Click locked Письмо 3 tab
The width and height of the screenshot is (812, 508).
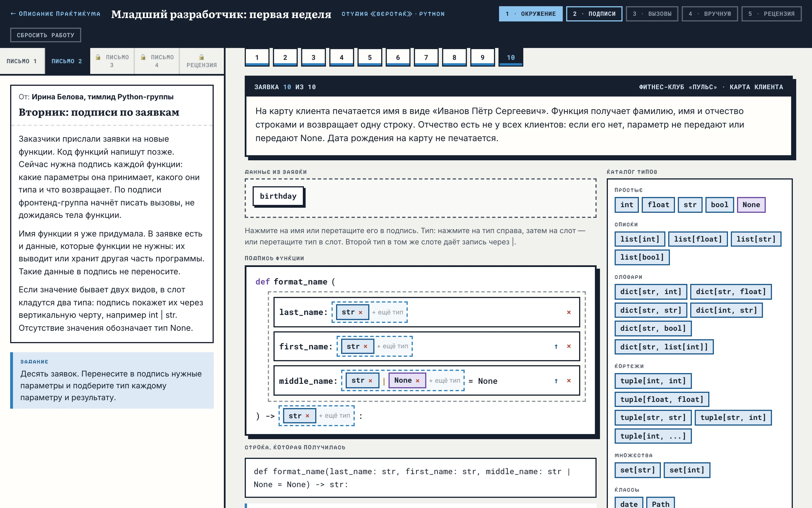click(x=112, y=61)
